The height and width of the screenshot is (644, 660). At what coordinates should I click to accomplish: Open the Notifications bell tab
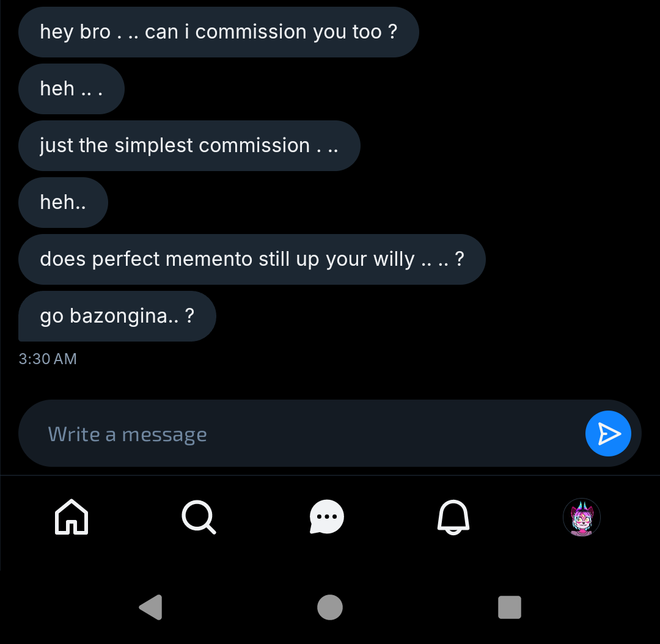click(x=453, y=518)
